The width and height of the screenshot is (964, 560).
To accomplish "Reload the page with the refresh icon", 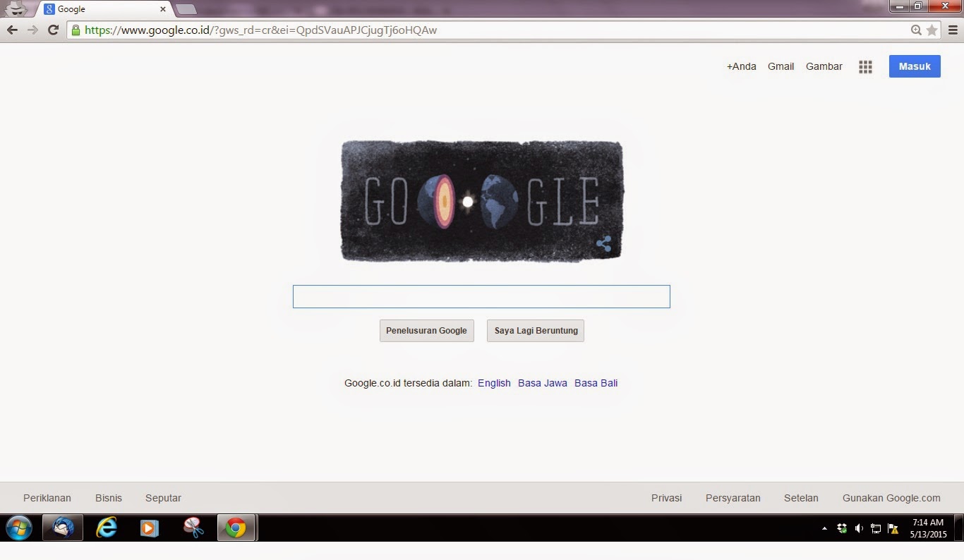I will tap(53, 30).
